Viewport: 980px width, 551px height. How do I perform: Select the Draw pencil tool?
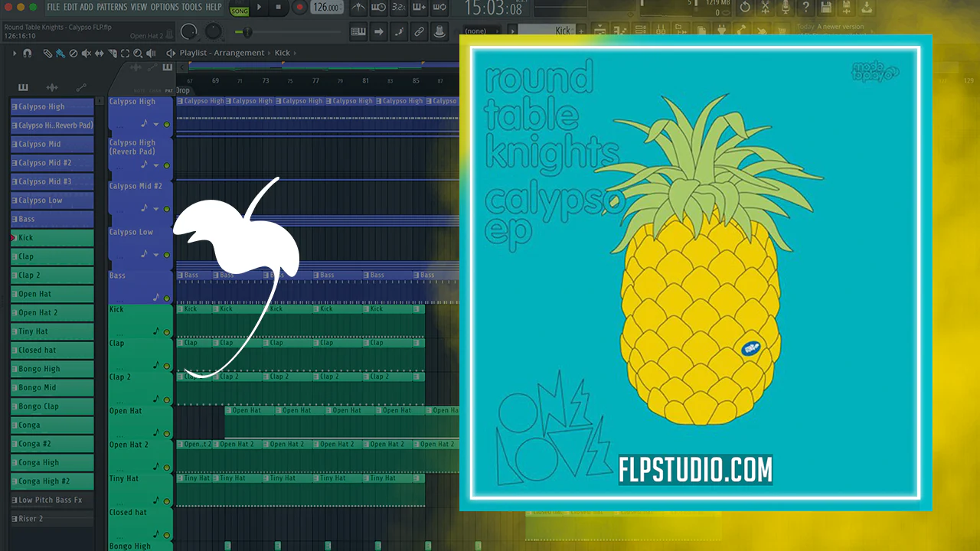point(47,54)
